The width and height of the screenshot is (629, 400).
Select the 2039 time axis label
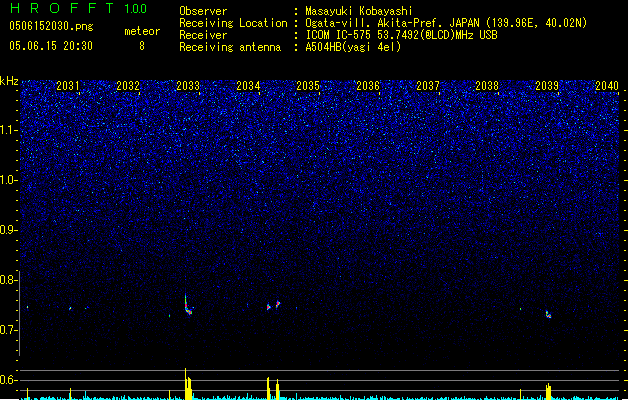547,86
